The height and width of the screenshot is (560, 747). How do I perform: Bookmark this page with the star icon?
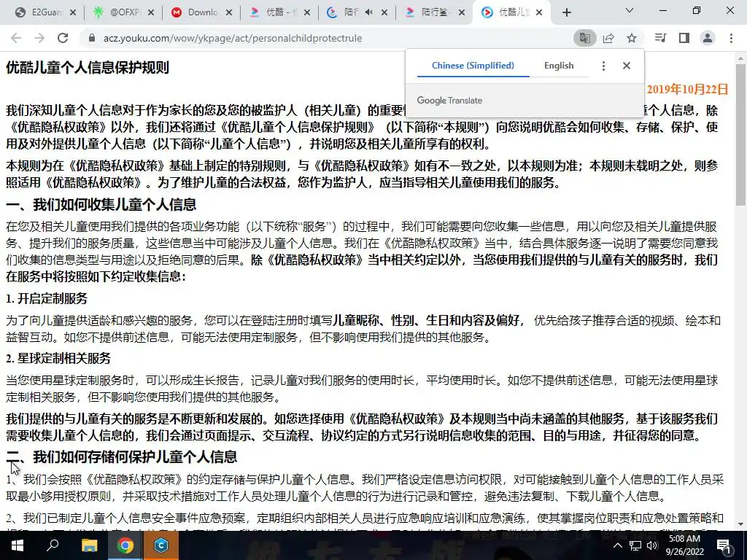click(x=632, y=38)
